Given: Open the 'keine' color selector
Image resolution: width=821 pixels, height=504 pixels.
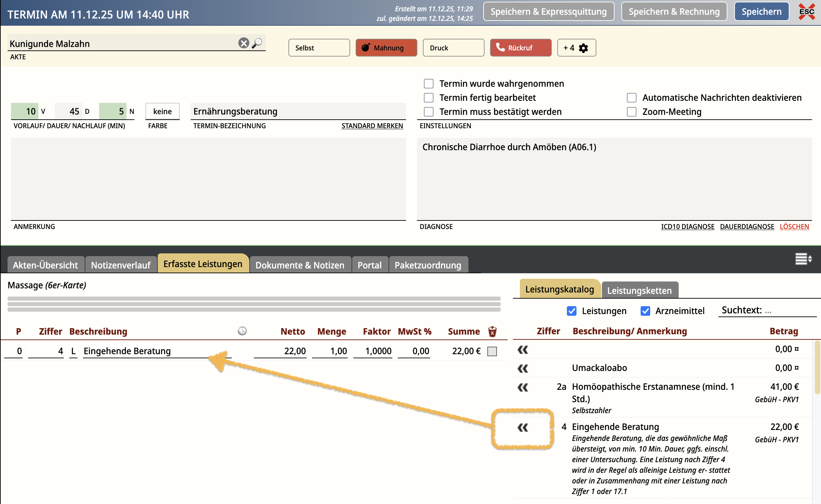Looking at the screenshot, I should (x=162, y=111).
